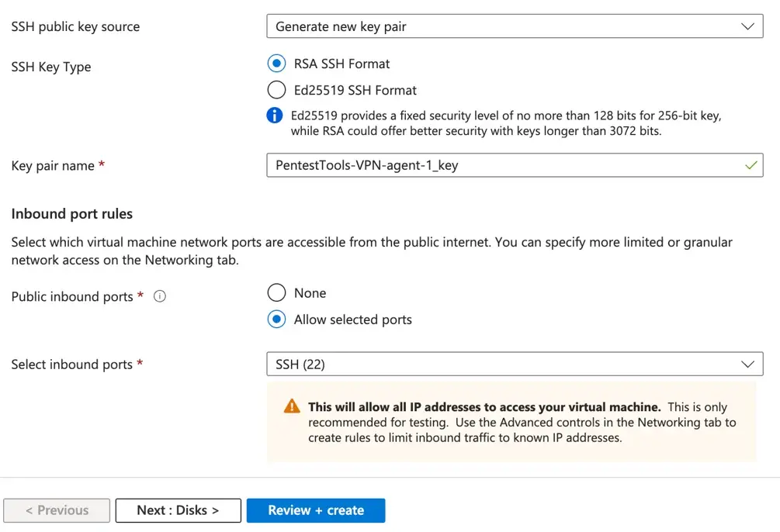The width and height of the screenshot is (780, 532).
Task: Click green checkmark in Key pair name field
Action: [x=750, y=165]
